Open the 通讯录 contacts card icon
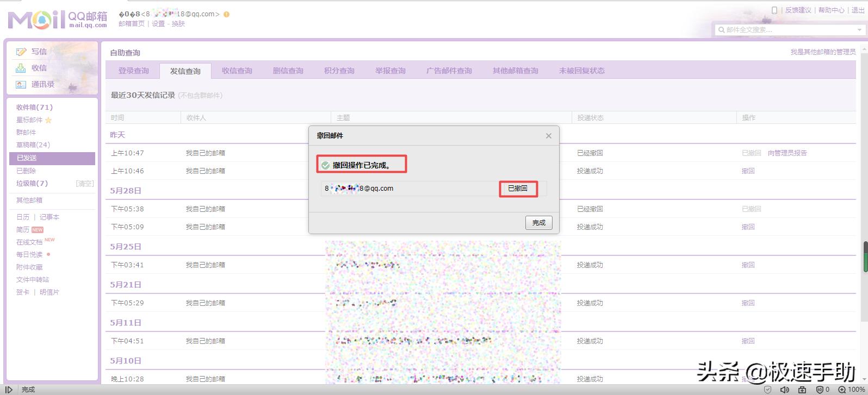The width and height of the screenshot is (868, 395). 21,84
